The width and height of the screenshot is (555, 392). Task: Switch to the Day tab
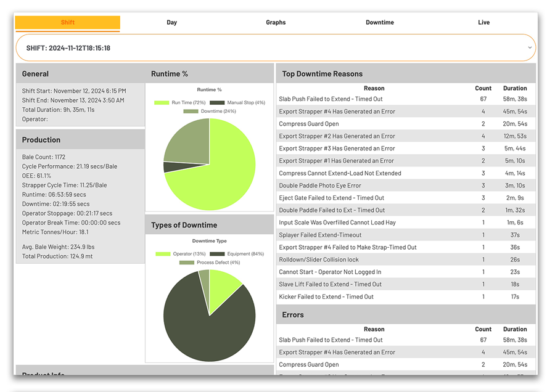[171, 22]
